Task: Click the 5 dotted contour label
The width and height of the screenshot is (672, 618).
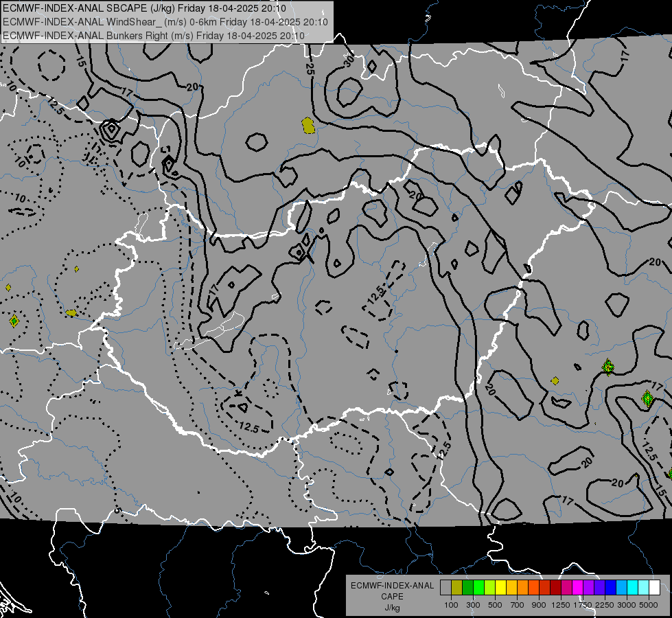Action: tap(117, 510)
